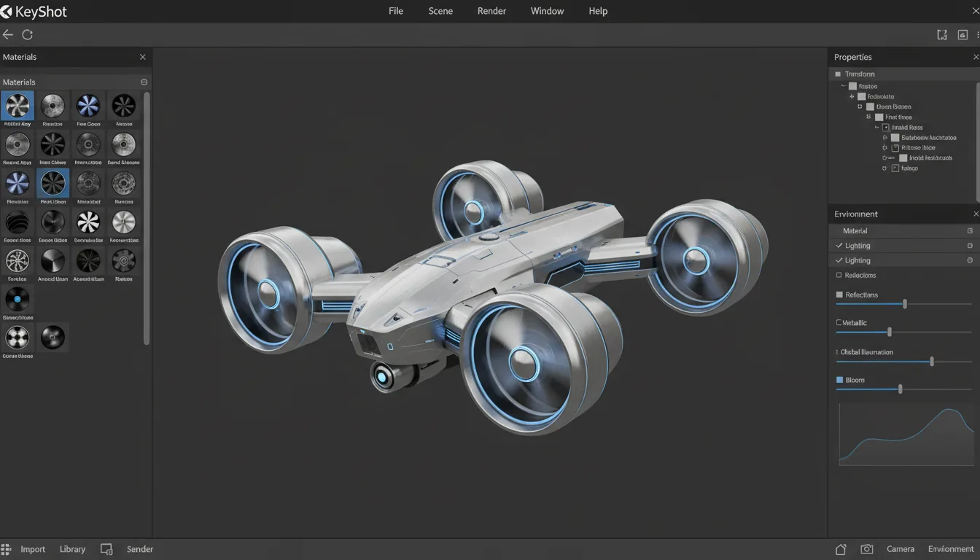Open the Scene menu
The image size is (980, 560).
click(x=440, y=11)
